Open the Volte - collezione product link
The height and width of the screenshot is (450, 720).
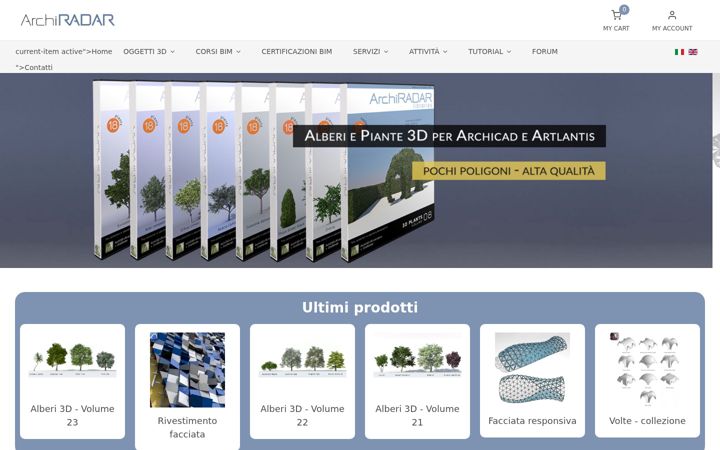click(647, 421)
